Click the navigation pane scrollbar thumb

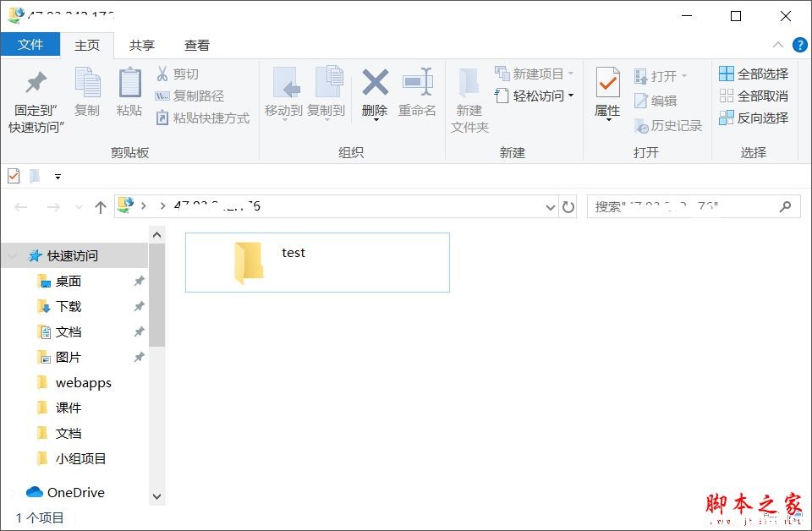click(x=157, y=294)
